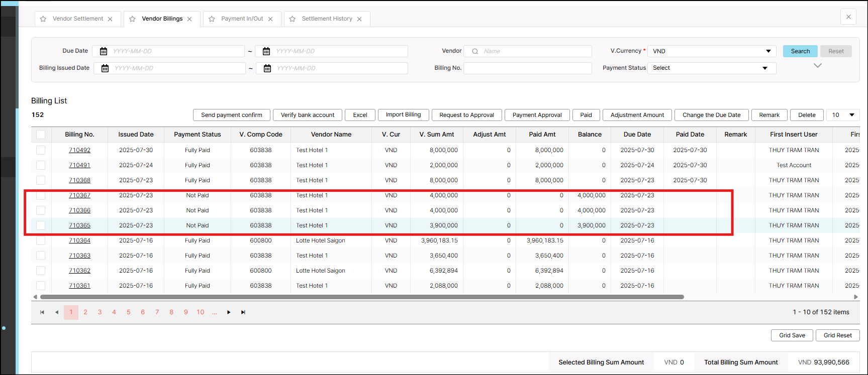Click the star icon on Vendor Settlement tab
This screenshot has height=375, width=868.
coord(43,19)
